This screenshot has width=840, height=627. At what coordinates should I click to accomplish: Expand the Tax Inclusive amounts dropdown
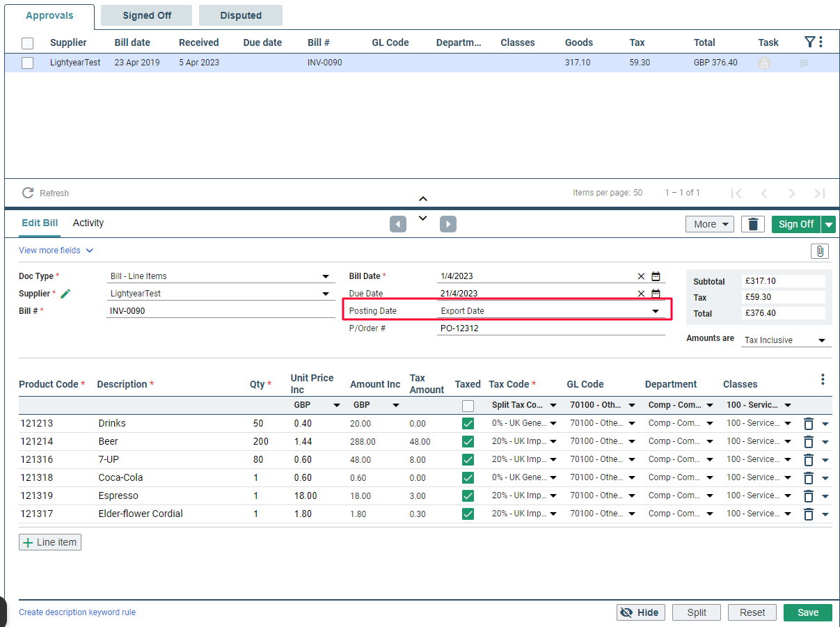(785, 340)
